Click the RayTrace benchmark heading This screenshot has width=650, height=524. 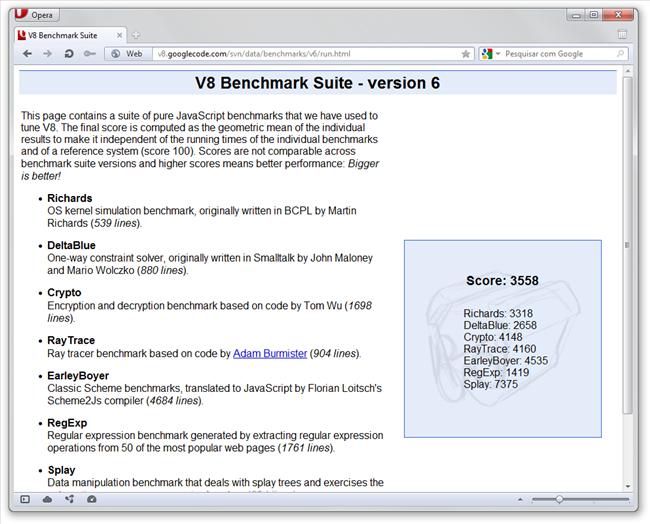coord(71,340)
